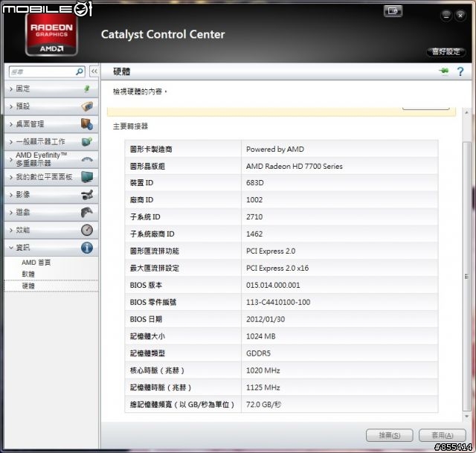Click the 一般顯示器工作 display tasks icon
The height and width of the screenshot is (453, 476).
click(x=87, y=141)
